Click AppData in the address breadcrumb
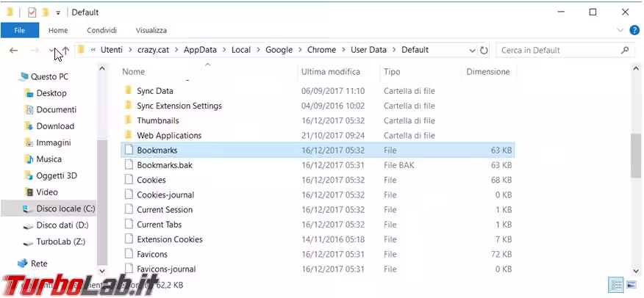 click(200, 50)
